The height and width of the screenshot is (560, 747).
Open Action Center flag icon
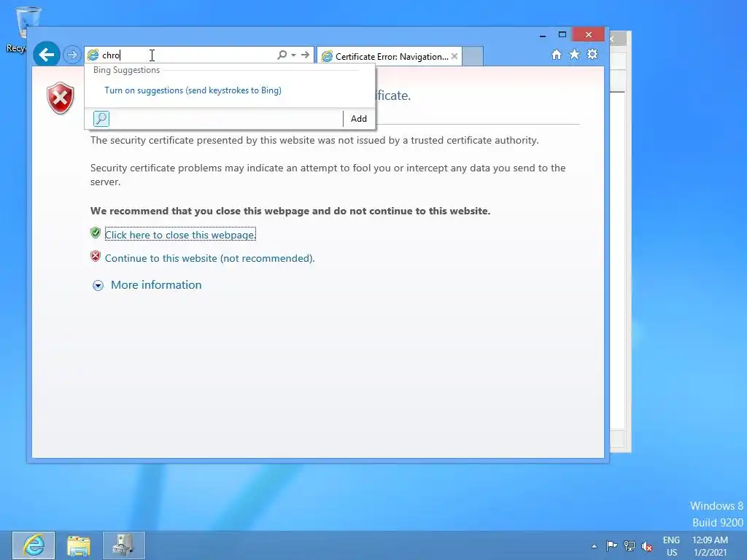tap(612, 545)
